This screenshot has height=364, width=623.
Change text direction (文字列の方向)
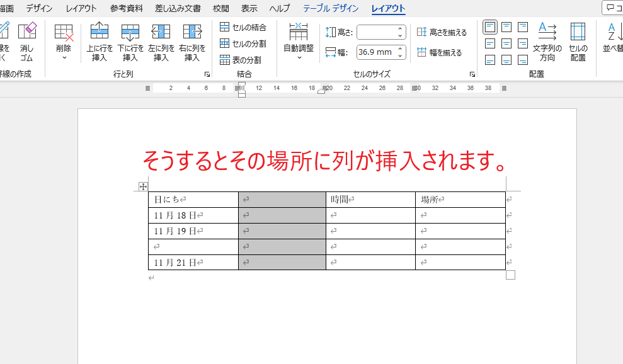click(x=547, y=42)
